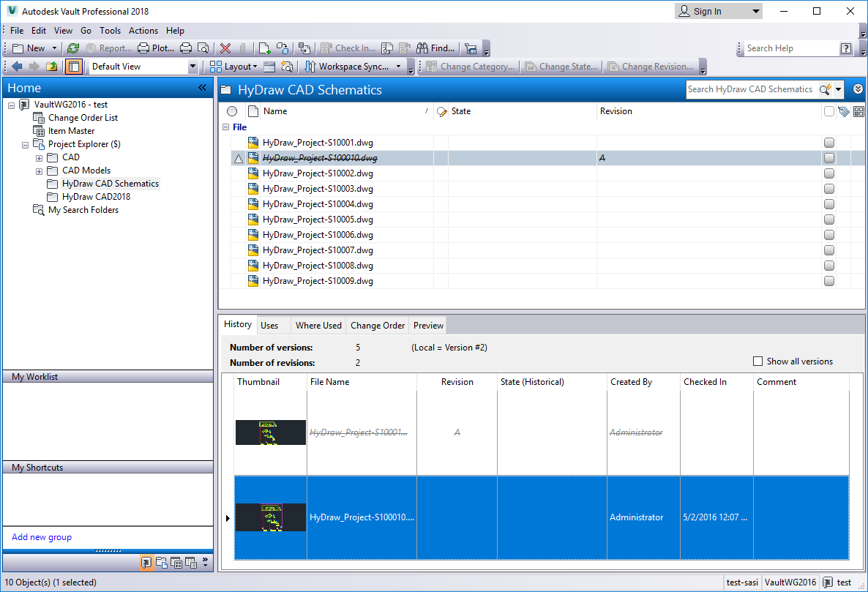Select the red X delete icon
Image resolution: width=868 pixels, height=592 pixels.
click(x=225, y=48)
